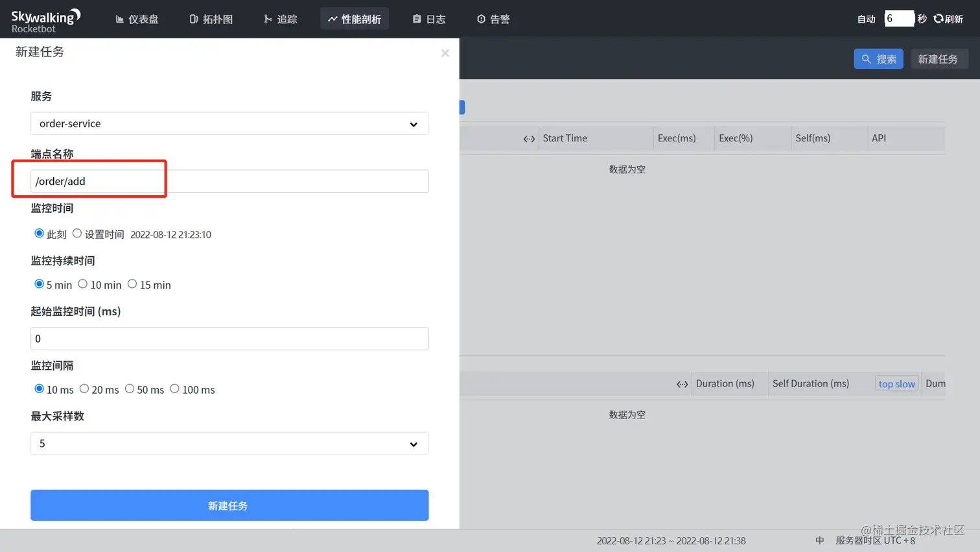
Task: Click the blue 新建任务 submit button
Action: coord(229,505)
